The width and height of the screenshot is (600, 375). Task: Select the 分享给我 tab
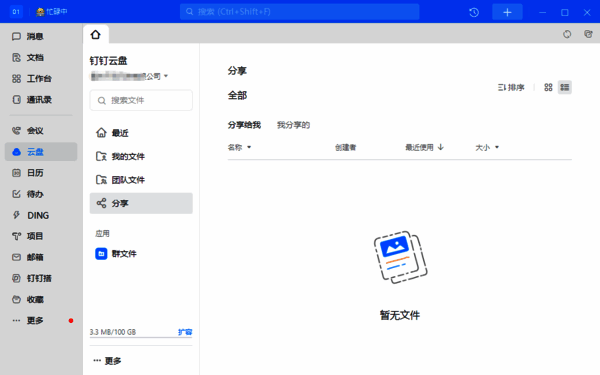pos(244,125)
